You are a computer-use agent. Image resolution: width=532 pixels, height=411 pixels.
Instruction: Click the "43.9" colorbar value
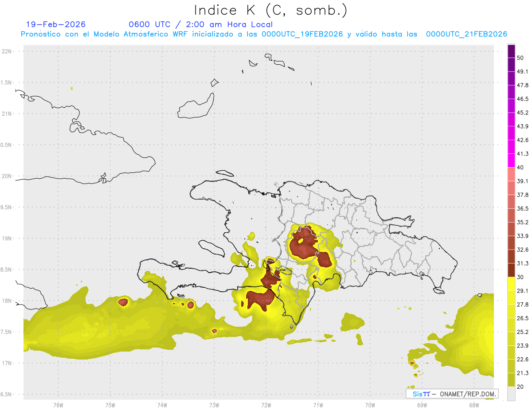[x=523, y=126]
